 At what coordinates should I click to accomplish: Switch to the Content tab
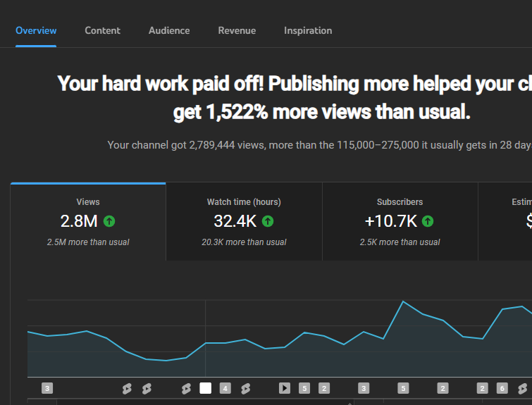[102, 30]
